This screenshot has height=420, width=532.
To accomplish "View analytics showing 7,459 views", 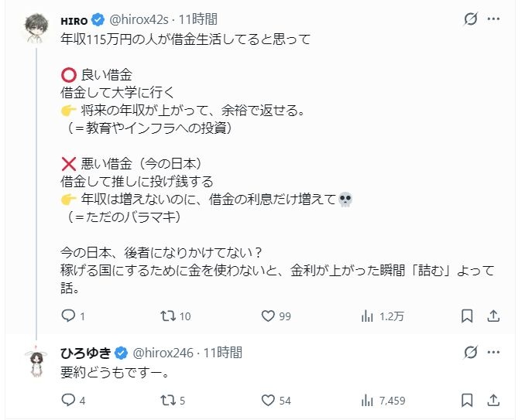I will (369, 400).
